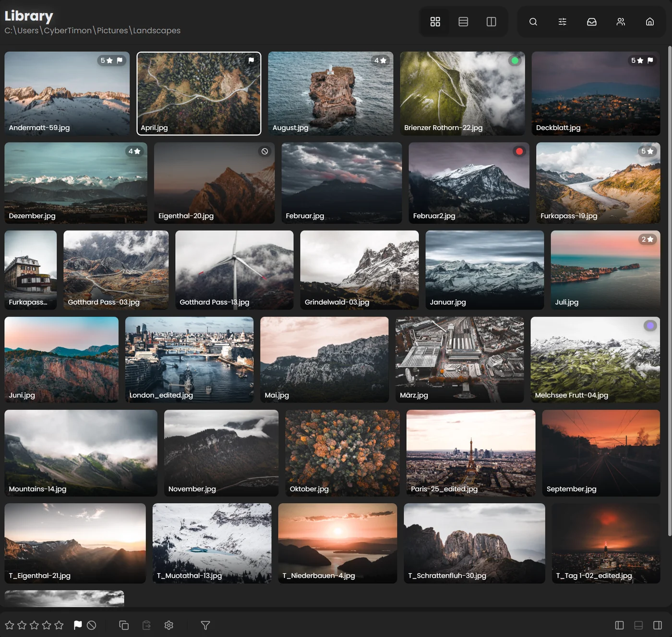
Task: Set rating to five stars in bottom bar
Action: (59, 625)
